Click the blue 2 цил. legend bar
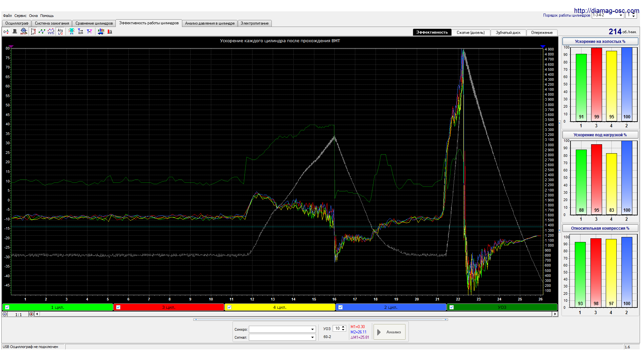The image size is (644, 351). (x=391, y=307)
